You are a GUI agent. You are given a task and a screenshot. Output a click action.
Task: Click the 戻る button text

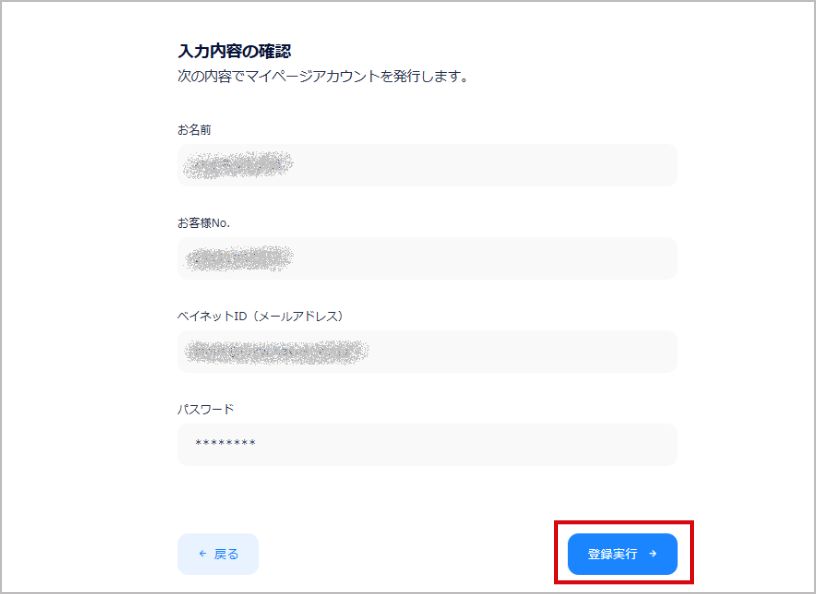point(226,554)
